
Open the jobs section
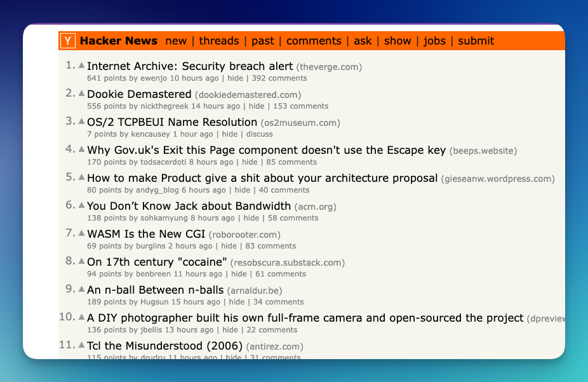(x=434, y=41)
